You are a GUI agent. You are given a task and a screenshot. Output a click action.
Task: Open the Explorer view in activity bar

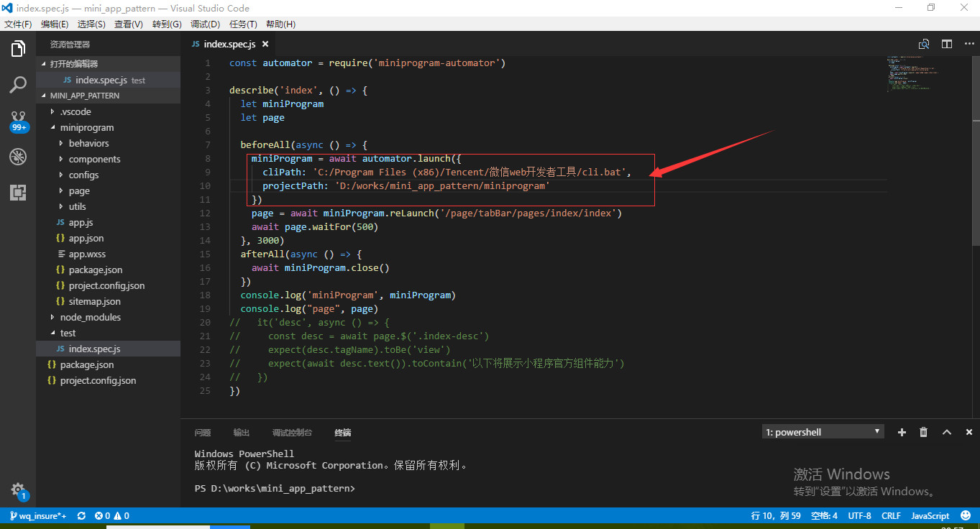[x=18, y=49]
